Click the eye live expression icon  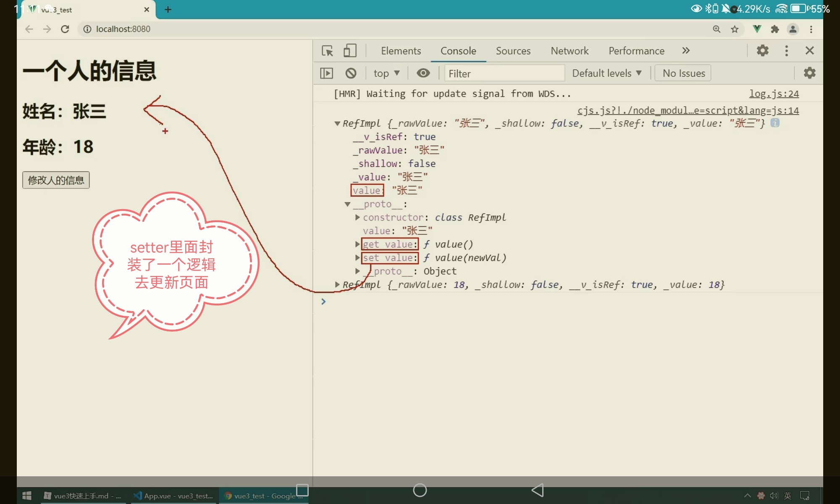[x=423, y=73]
